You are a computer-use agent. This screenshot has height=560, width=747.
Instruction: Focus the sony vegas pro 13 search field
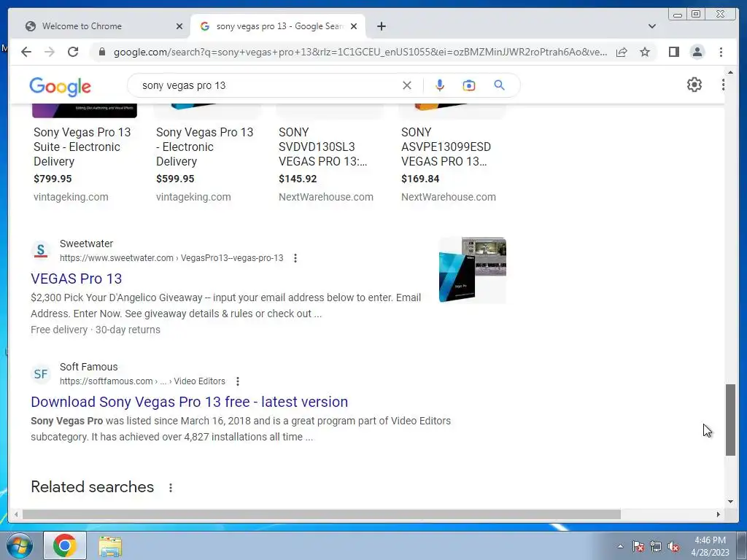[267, 85]
